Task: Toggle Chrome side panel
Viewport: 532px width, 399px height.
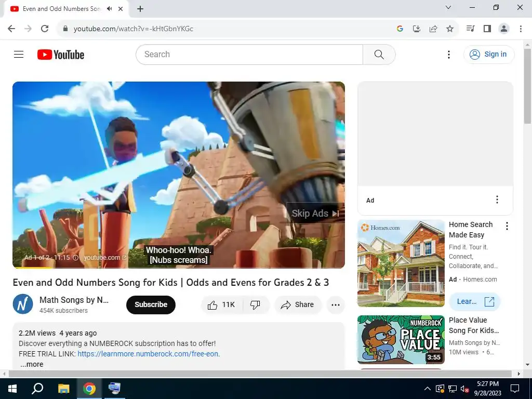Action: coord(487,29)
